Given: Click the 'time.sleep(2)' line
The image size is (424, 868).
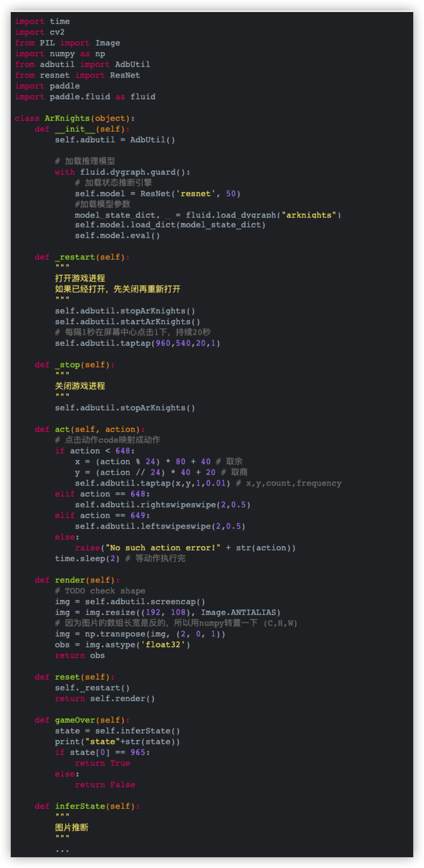Looking at the screenshot, I should click(x=87, y=559).
